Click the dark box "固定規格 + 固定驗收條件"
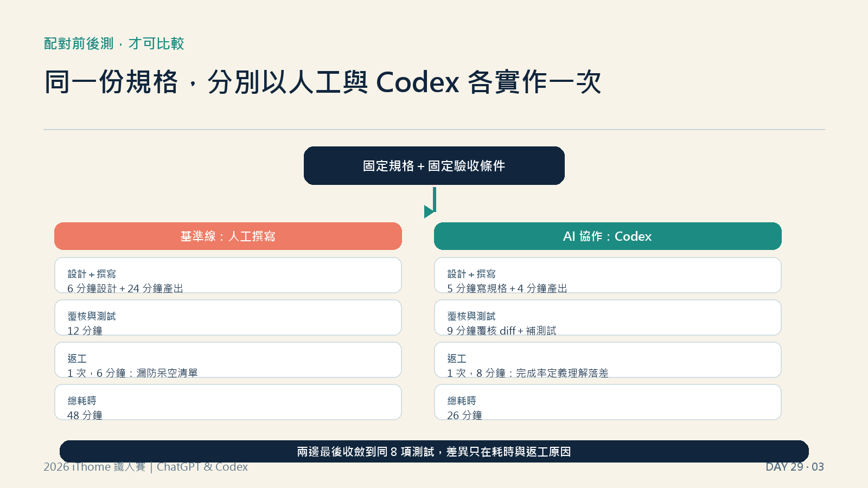Screen dimensions: 868x488 [434, 165]
